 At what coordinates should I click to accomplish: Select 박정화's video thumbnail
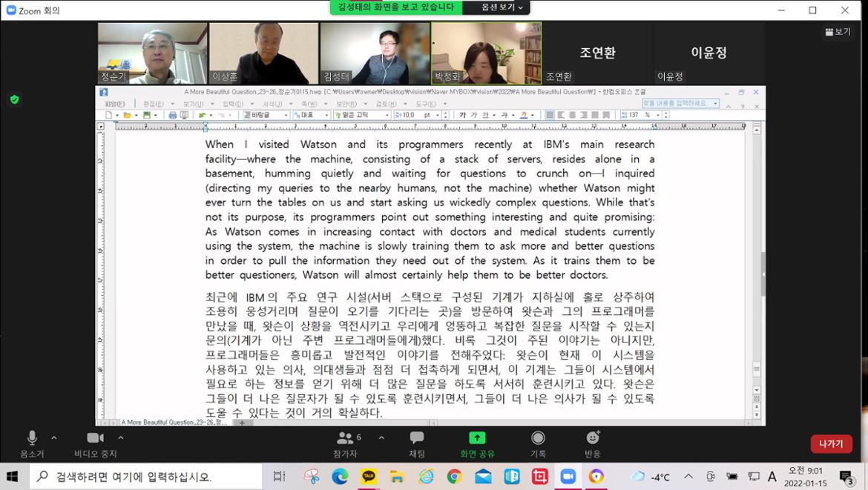point(486,53)
